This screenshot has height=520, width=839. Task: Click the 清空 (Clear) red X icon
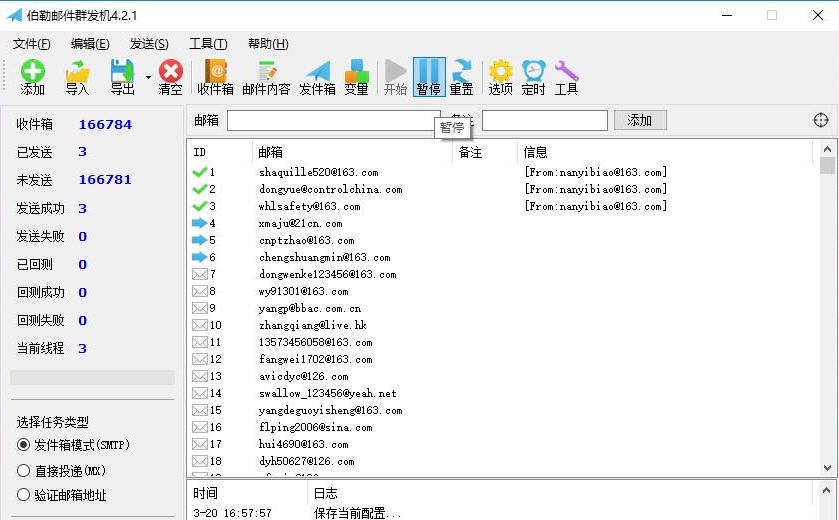[x=171, y=78]
